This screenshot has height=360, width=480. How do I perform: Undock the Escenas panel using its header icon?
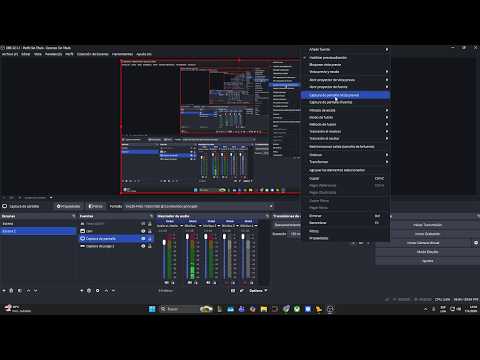tap(74, 216)
